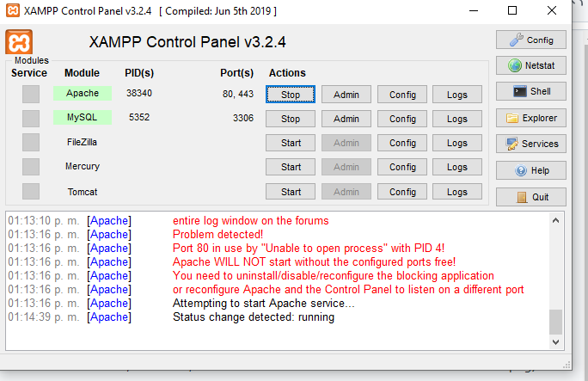Click the Tomcat module name

point(83,192)
